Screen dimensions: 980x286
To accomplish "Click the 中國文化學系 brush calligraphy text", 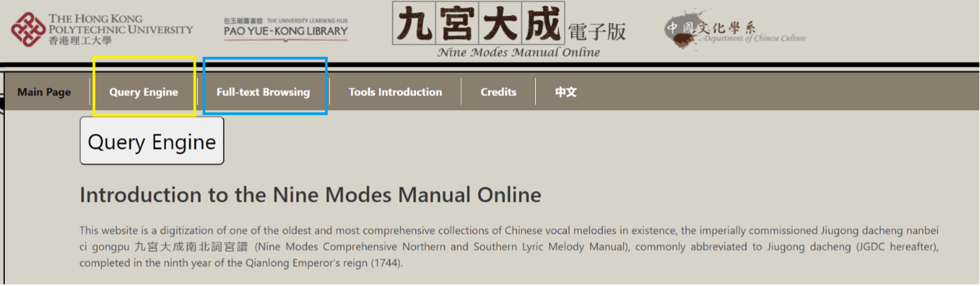I will click(713, 27).
